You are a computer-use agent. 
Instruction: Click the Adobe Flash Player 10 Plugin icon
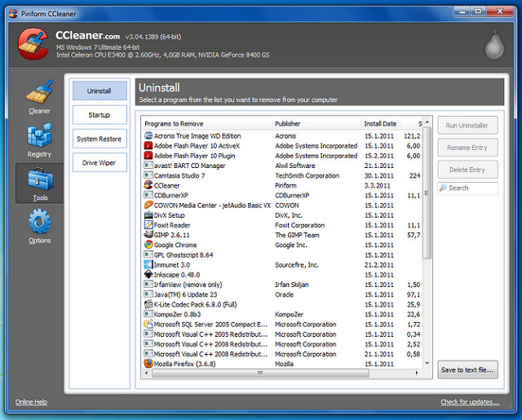[x=148, y=156]
